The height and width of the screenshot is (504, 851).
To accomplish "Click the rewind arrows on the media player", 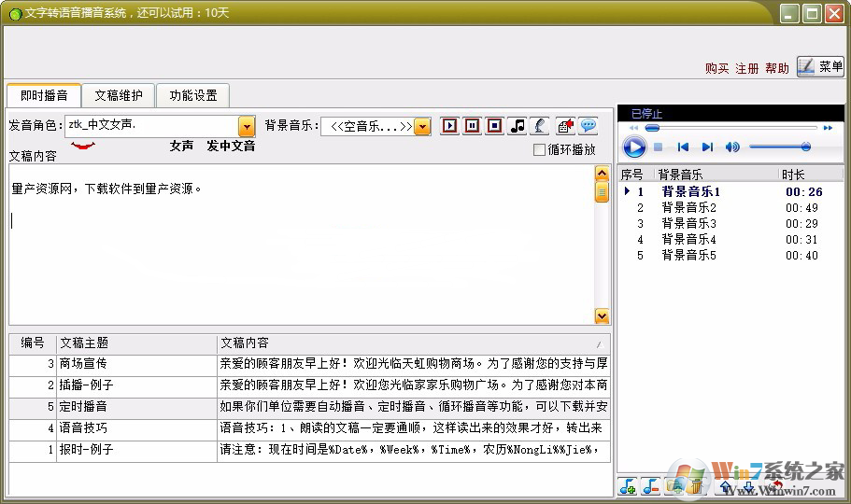I will click(634, 128).
